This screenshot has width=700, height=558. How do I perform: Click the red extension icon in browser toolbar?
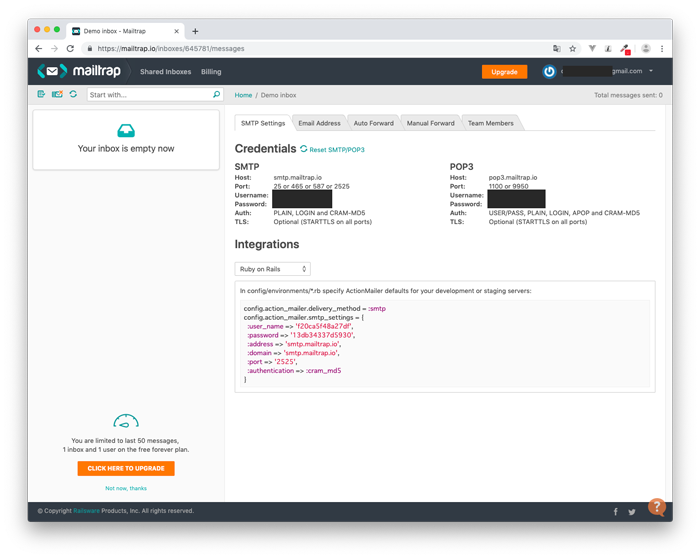625,49
